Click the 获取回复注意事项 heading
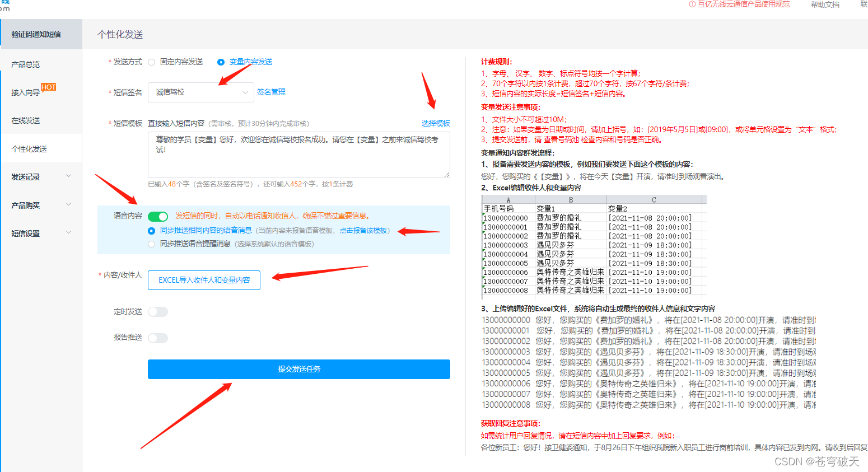The height and width of the screenshot is (472, 868). click(x=510, y=424)
